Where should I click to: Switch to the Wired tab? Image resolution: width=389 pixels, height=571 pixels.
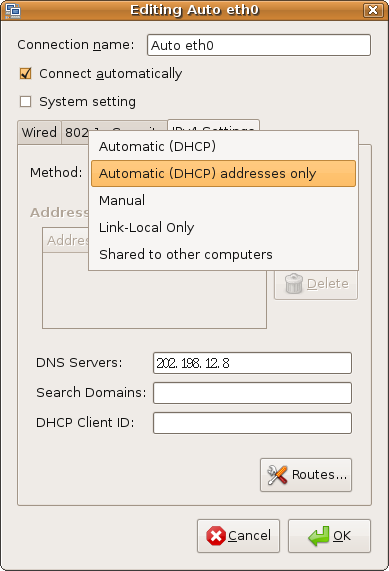click(39, 132)
